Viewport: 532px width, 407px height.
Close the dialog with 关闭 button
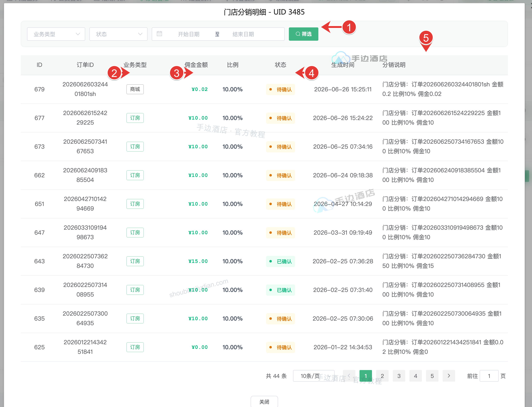pyautogui.click(x=264, y=402)
